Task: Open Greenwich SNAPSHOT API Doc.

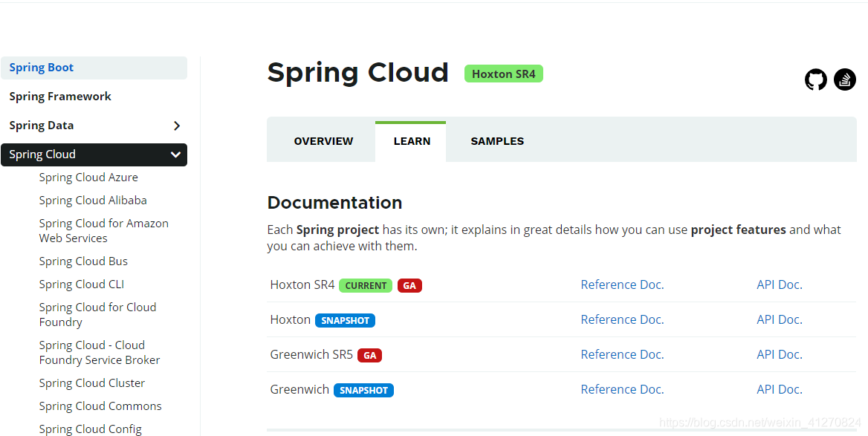Action: [x=780, y=389]
